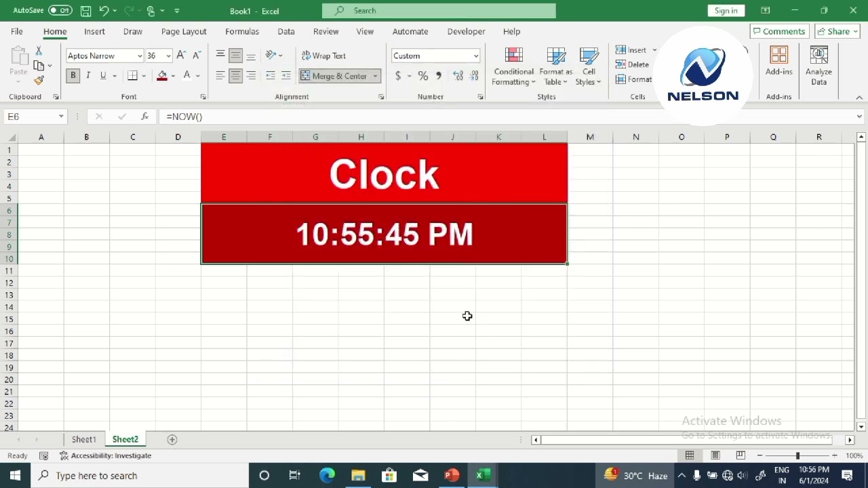
Task: Toggle AutoSave switch off/on
Action: (60, 11)
